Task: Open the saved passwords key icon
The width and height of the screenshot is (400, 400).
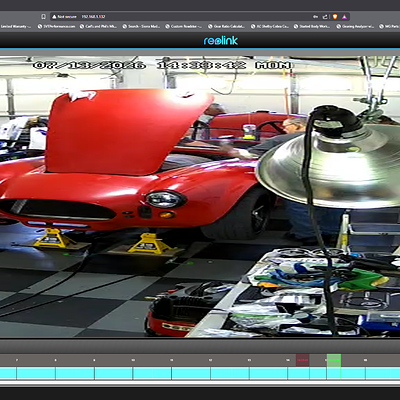Action: click(315, 17)
